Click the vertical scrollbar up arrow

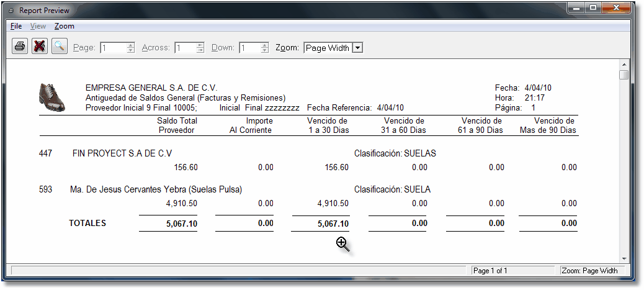(x=624, y=65)
